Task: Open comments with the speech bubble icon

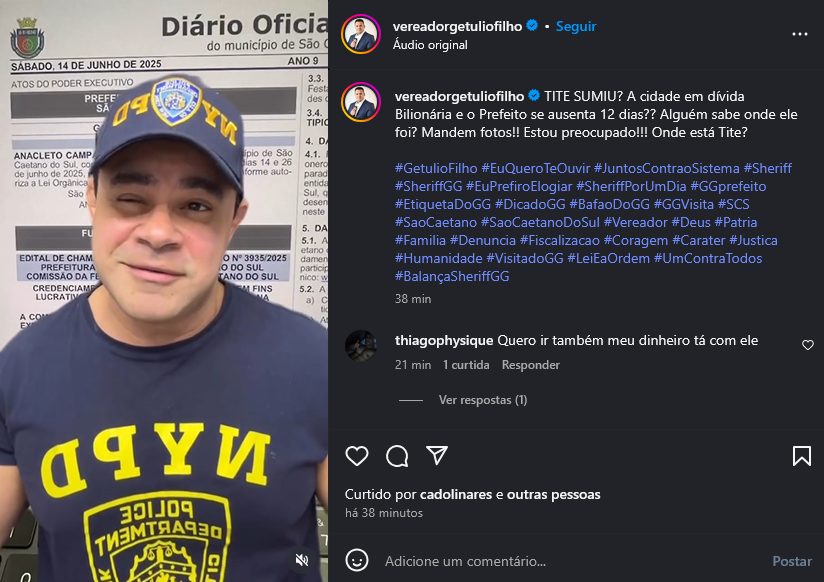Action: click(x=397, y=456)
